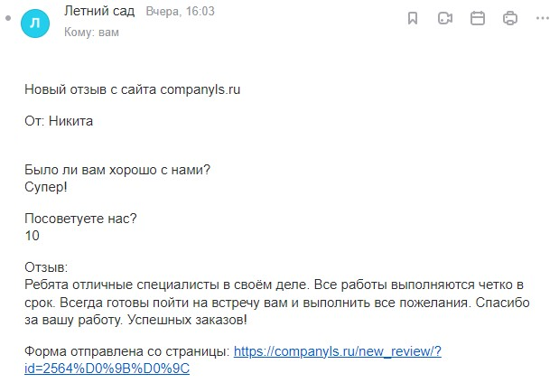
Task: Start a video call from the camera icon
Action: point(445,18)
